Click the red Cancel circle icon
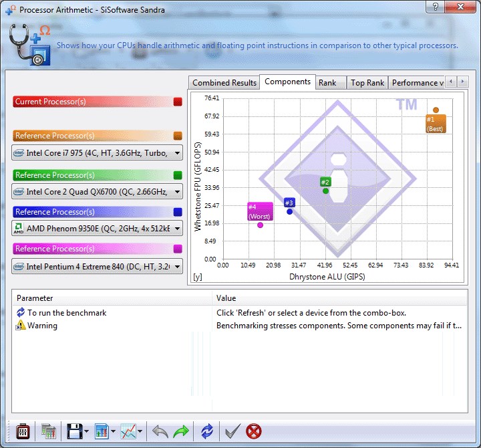Viewport: 481px width, 448px height. tap(254, 431)
